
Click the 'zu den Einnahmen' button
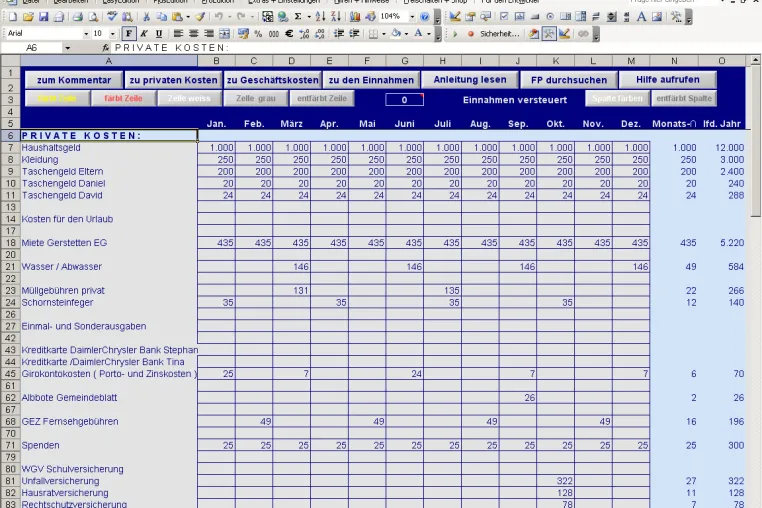371,80
